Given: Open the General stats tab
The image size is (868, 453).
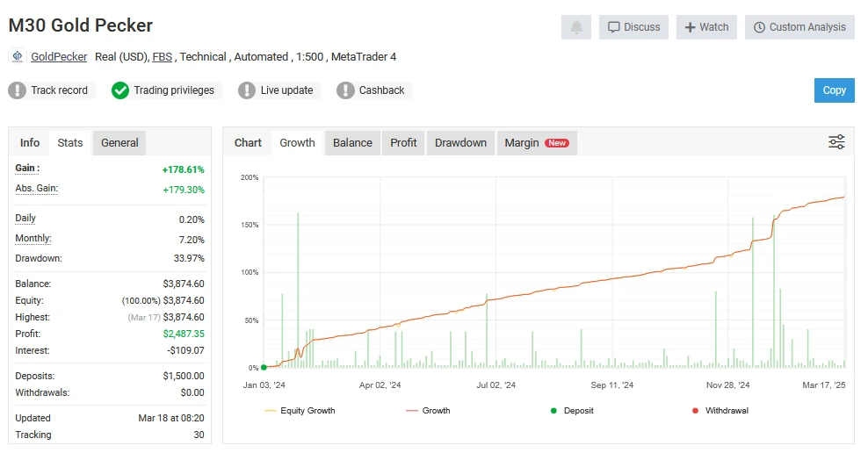Looking at the screenshot, I should click(119, 143).
